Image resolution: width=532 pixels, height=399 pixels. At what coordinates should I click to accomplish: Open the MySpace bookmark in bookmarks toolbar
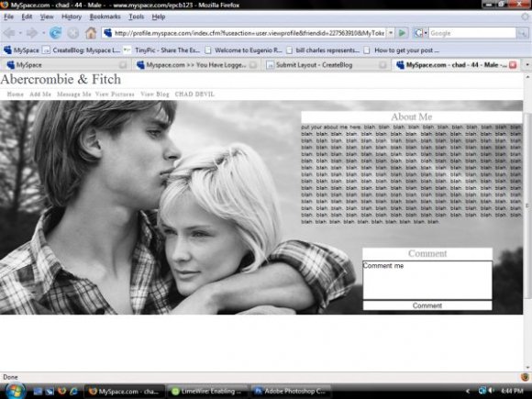tap(21, 50)
